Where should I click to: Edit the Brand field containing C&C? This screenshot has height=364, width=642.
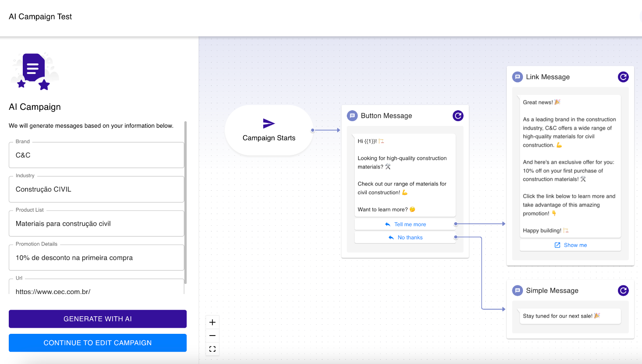(x=96, y=155)
